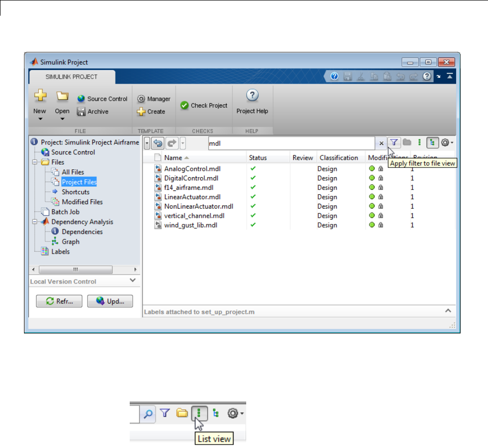Click the mdl filter text field
Screen dimensions: 488x448
292,143
